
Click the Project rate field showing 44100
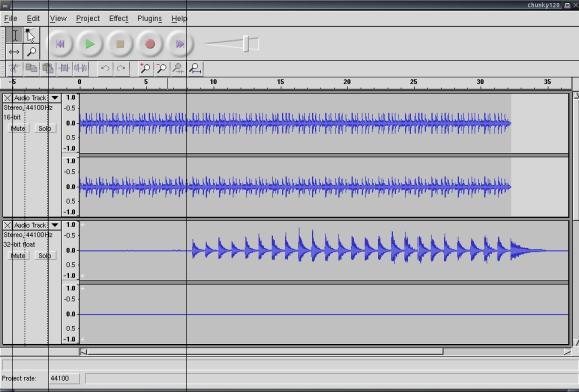[x=64, y=378]
